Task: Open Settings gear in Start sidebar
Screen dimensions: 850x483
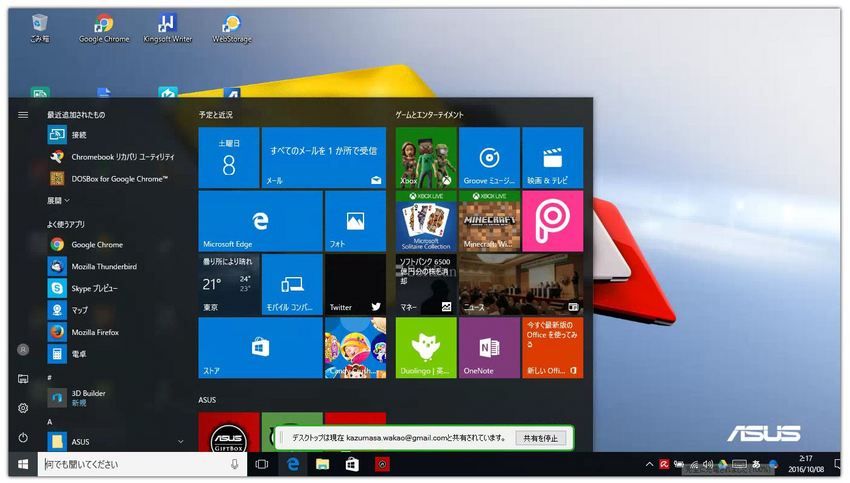Action: tap(23, 408)
